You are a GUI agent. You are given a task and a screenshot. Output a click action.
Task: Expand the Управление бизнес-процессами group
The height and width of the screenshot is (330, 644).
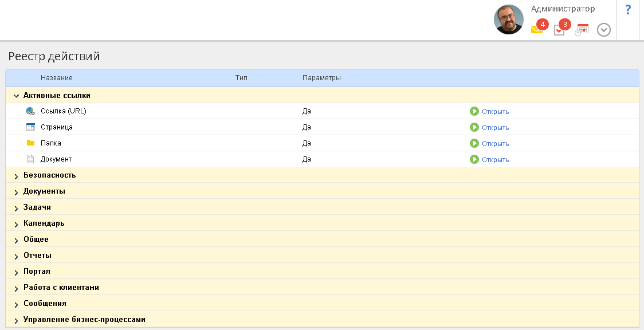[17, 321]
